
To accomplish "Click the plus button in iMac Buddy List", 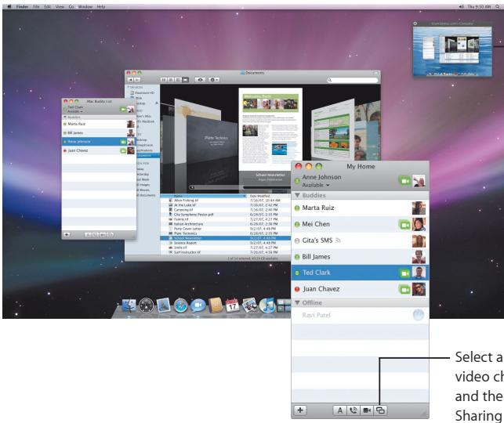I will [67, 235].
